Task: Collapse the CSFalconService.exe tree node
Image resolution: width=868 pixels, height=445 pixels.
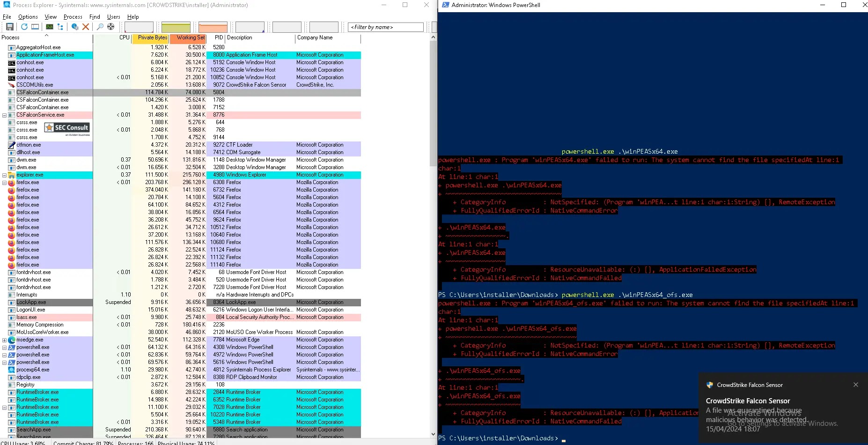Action: coord(4,115)
